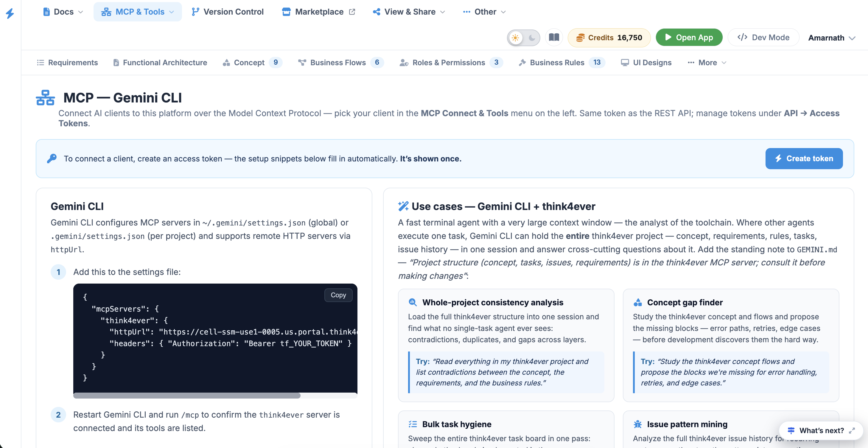Screen dimensions: 868x448
Task: Click the signpost icon in What's next
Action: tap(791, 430)
